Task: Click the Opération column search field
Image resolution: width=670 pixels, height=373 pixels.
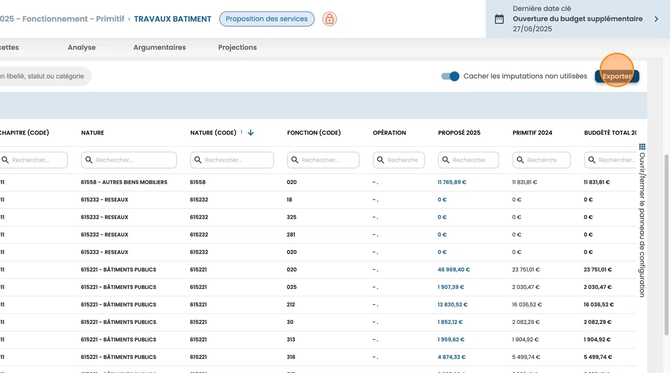Action: point(399,160)
